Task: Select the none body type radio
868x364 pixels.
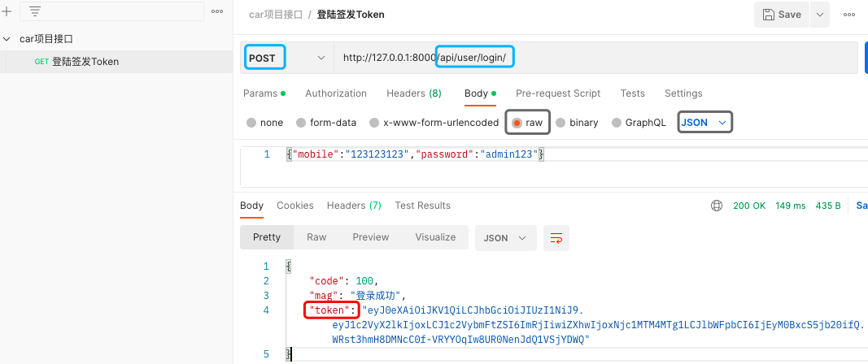Action: (x=251, y=123)
